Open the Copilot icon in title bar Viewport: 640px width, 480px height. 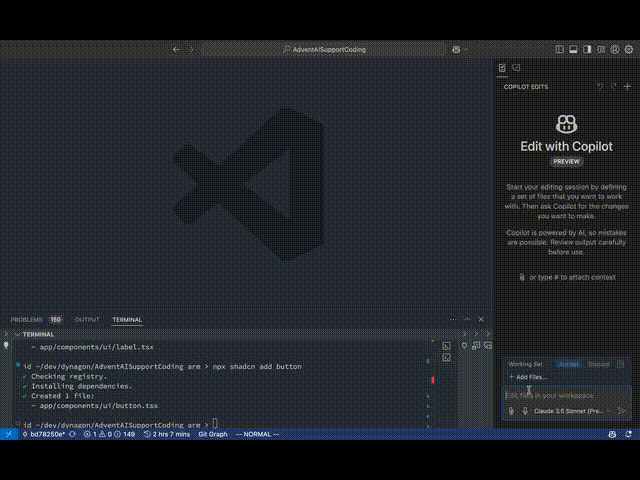(x=456, y=49)
